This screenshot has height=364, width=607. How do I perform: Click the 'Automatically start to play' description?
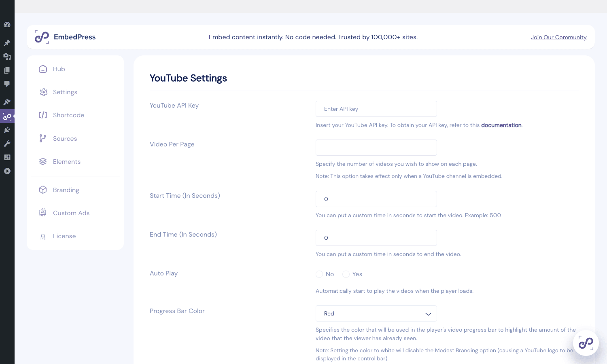pyautogui.click(x=395, y=291)
